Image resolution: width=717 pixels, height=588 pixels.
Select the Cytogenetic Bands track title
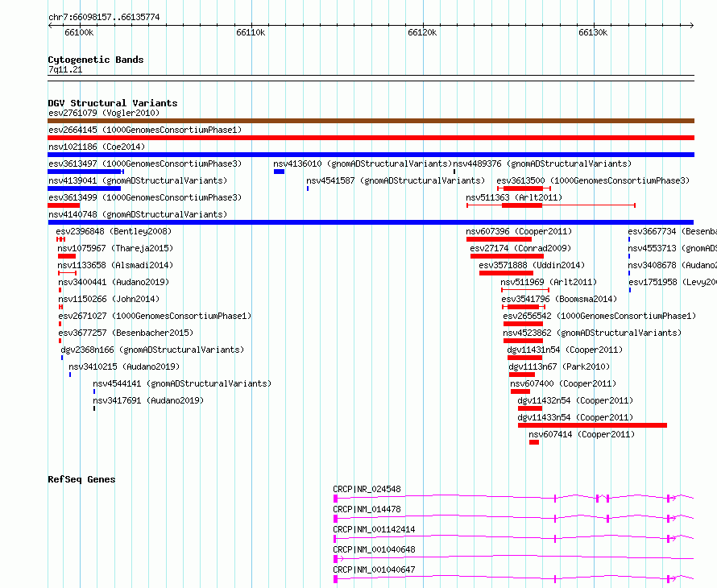(96, 60)
